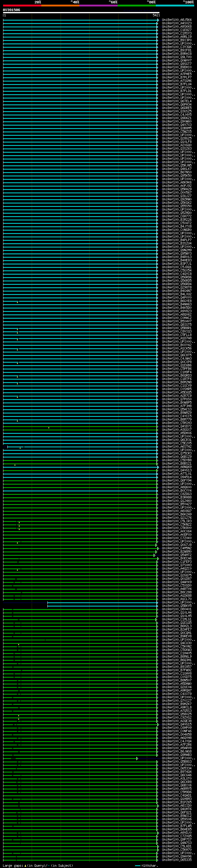The height and width of the screenshot is (868, 197).
Task: Click the arrowhead ending the UniRef100_Q54MT2 bar
Action: click(155, 555)
